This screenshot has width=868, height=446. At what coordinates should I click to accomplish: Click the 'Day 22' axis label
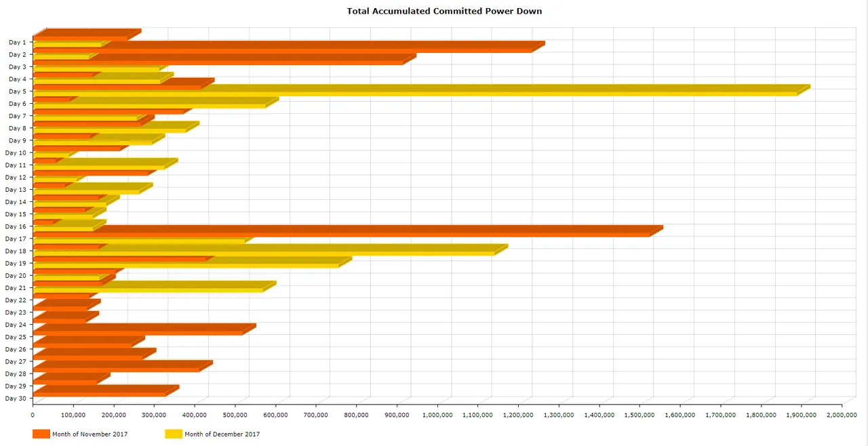16,300
